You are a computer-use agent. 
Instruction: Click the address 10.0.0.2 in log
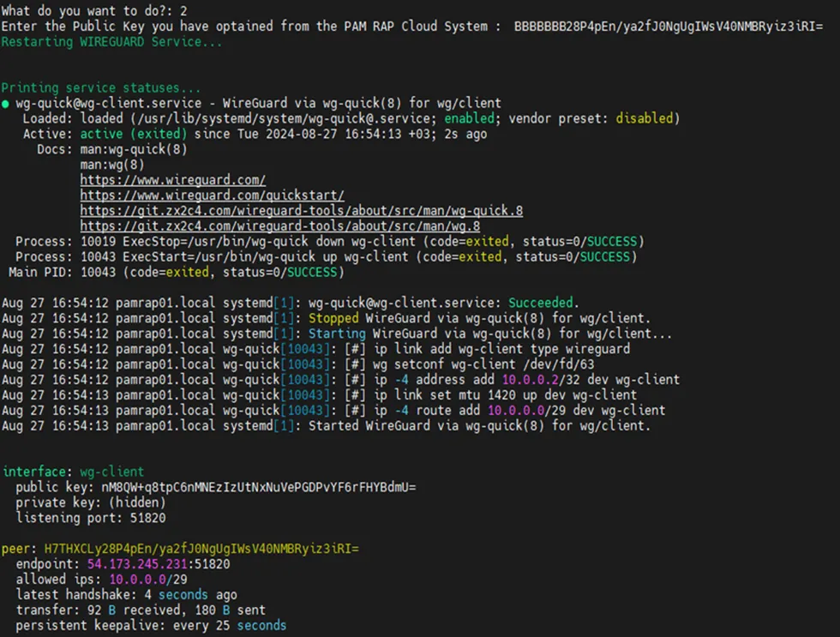coord(531,380)
